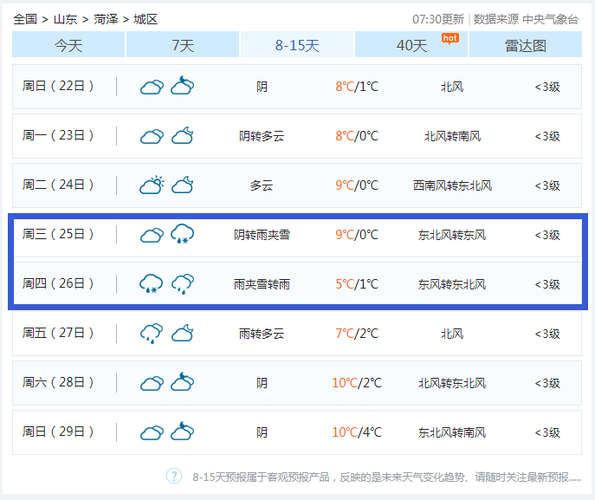The image size is (595, 500).
Task: Click daytime overcast icon for 周日 29日
Action: [152, 432]
